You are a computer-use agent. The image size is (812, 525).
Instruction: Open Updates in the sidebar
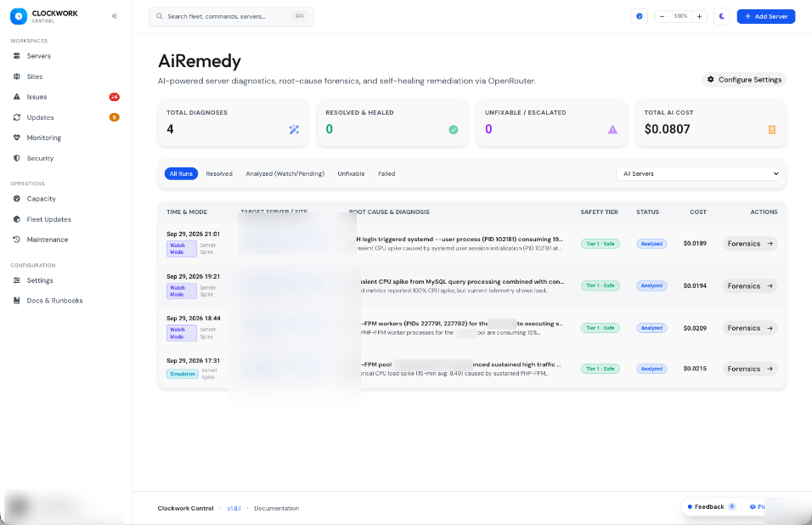41,117
